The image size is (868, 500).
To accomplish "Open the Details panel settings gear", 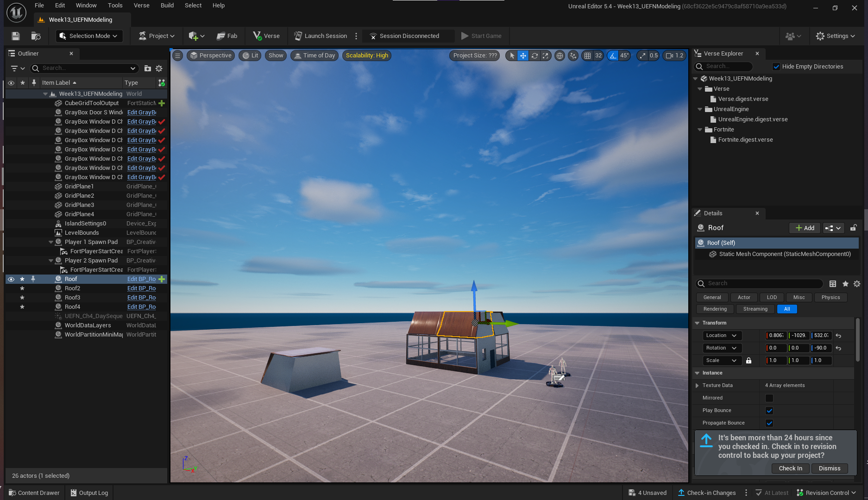I will (x=857, y=284).
